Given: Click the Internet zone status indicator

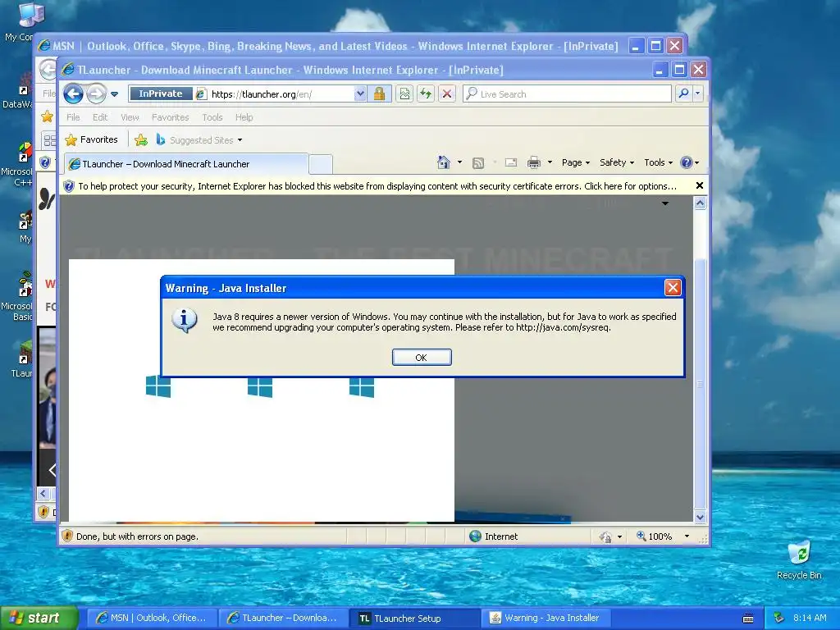Looking at the screenshot, I should pos(493,536).
